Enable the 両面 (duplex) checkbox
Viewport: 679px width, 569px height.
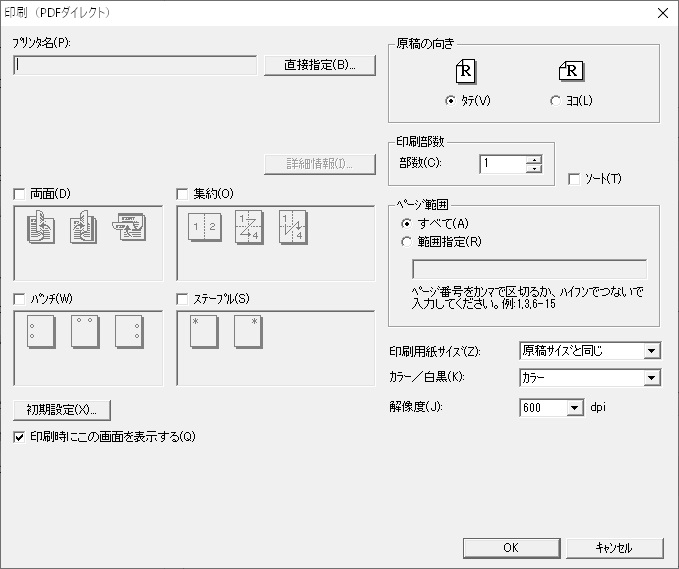pyautogui.click(x=21, y=194)
